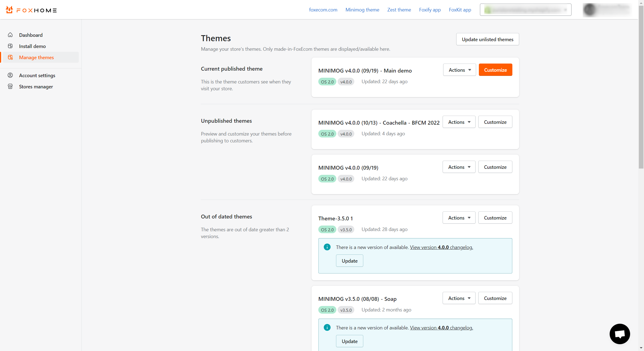Click the Dashboard home icon

pyautogui.click(x=10, y=35)
